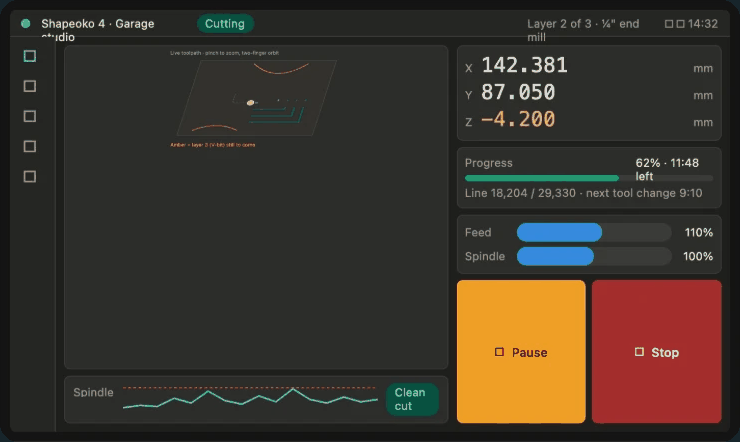
Task: Click the Feed 110% readout
Action: (698, 233)
